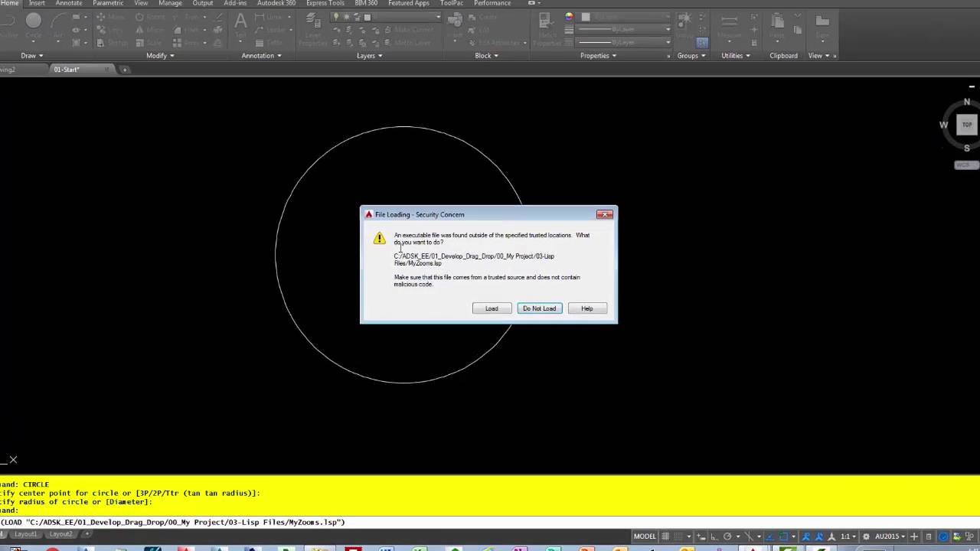This screenshot has height=551, width=980.
Task: Switch to the Parametric ribbon tab
Action: coord(108,3)
